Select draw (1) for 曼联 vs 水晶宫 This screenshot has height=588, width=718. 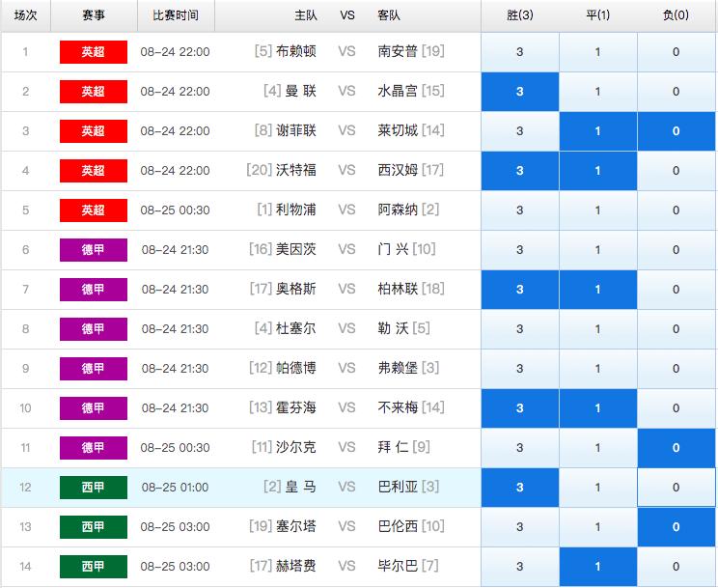(x=598, y=92)
